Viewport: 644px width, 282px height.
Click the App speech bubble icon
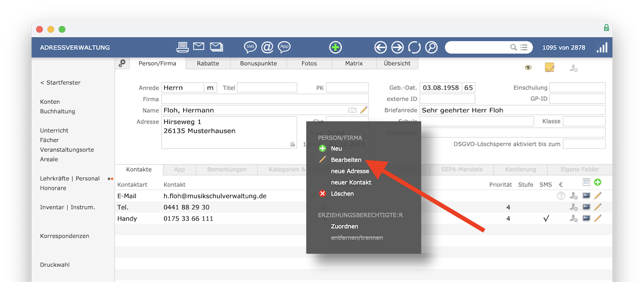tap(284, 47)
